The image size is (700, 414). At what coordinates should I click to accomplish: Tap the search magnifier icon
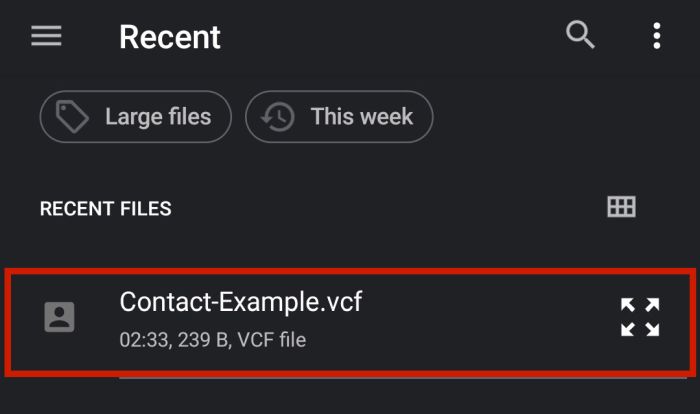tap(580, 34)
